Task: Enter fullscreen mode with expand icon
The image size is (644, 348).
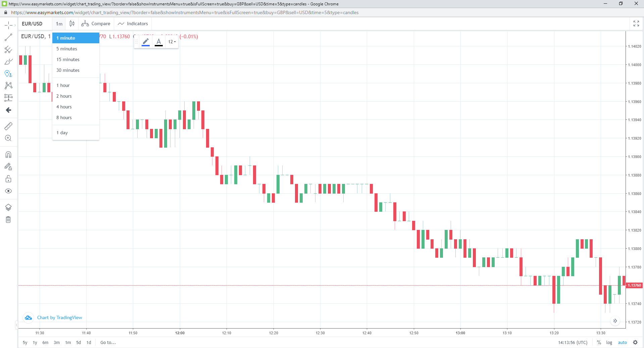Action: [x=636, y=23]
